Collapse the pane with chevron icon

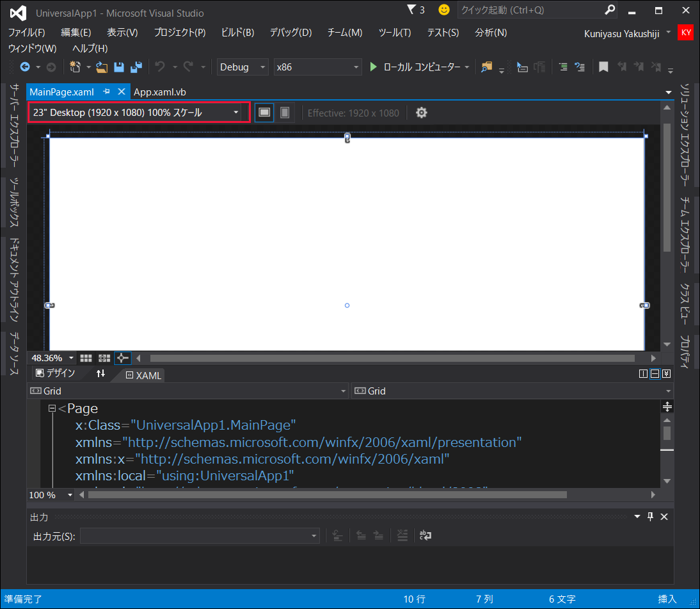(667, 373)
